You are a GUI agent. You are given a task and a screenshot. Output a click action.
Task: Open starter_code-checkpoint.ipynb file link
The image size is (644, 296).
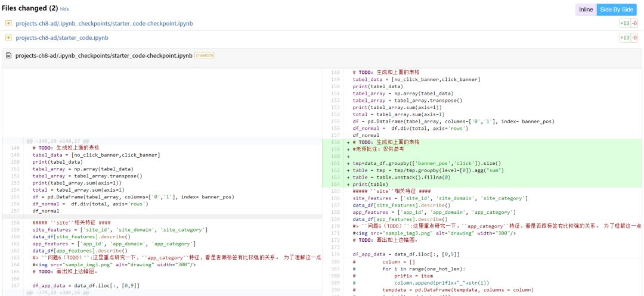click(x=104, y=23)
